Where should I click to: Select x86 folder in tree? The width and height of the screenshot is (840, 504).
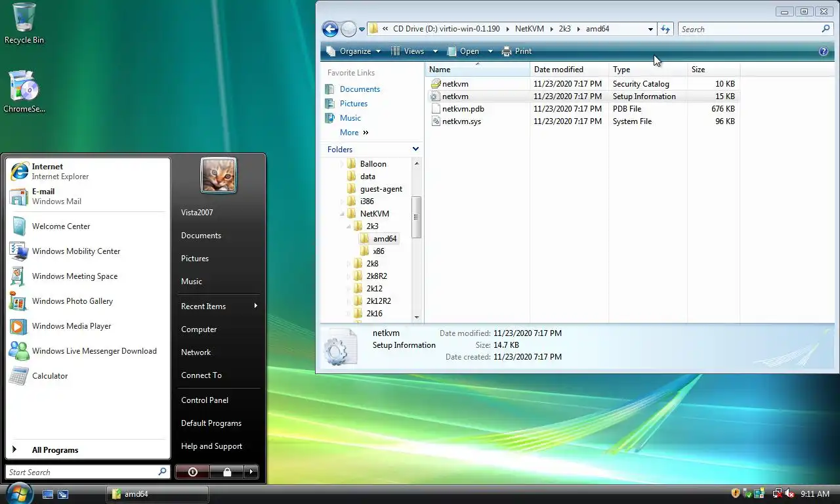(379, 251)
